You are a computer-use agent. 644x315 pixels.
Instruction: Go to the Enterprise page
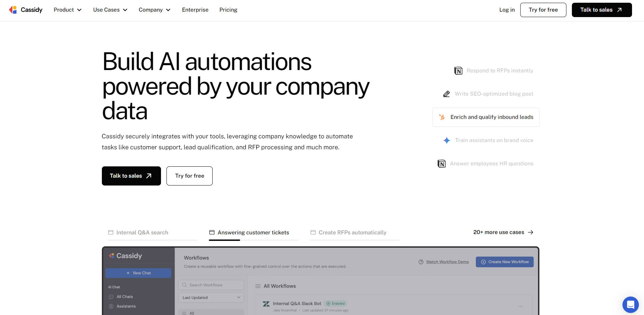click(195, 10)
